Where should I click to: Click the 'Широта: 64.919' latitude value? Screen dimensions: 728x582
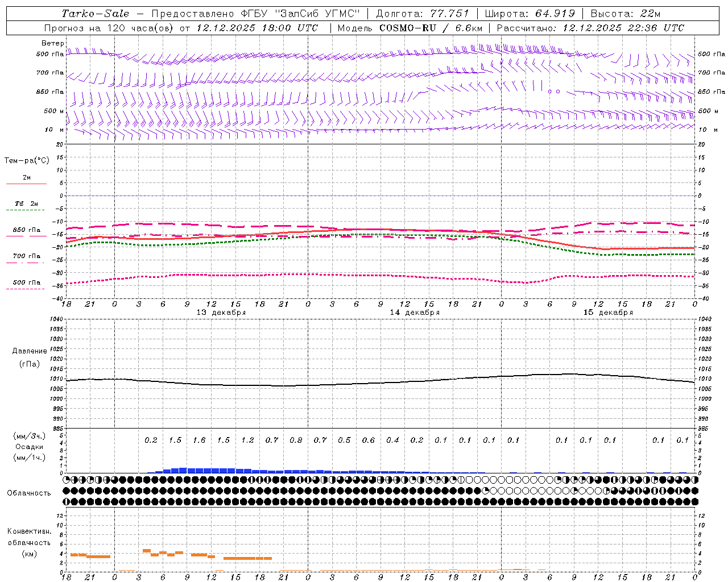point(530,14)
